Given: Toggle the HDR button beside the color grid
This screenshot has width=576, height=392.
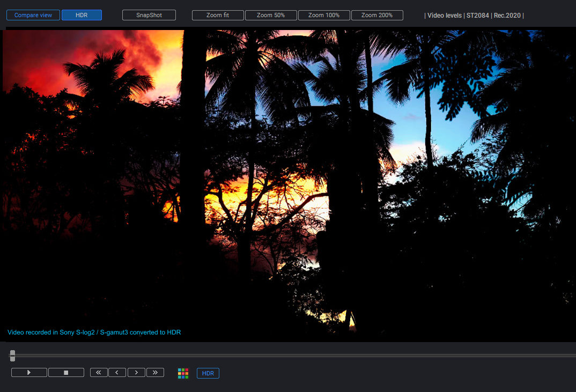Looking at the screenshot, I should [x=208, y=373].
